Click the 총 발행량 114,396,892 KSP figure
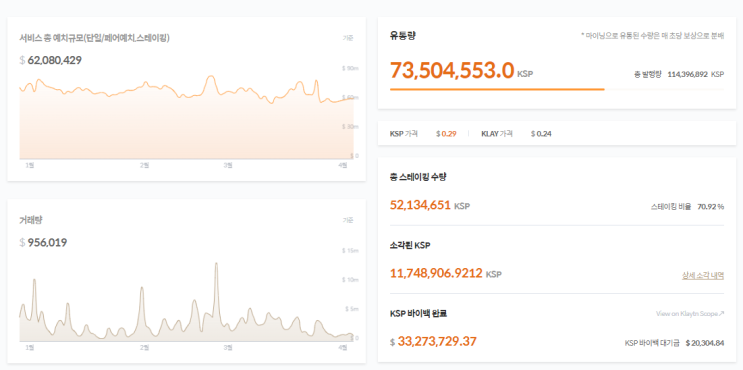 coord(679,74)
